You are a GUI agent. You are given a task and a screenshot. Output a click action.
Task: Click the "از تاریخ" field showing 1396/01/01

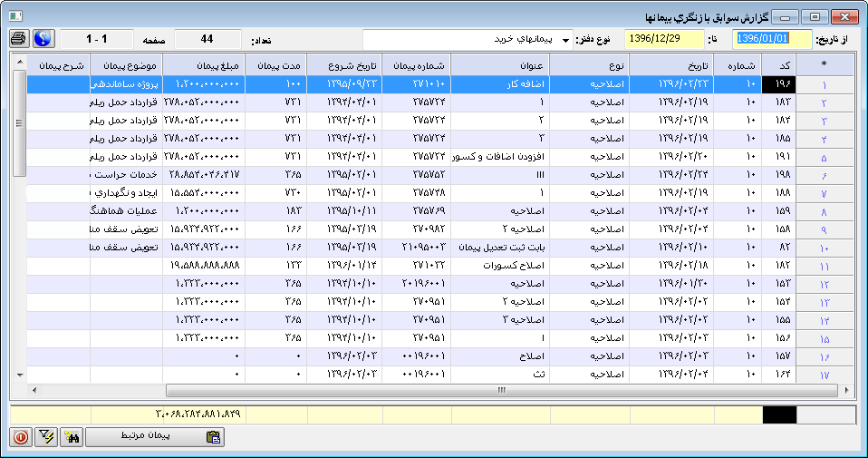coord(772,39)
